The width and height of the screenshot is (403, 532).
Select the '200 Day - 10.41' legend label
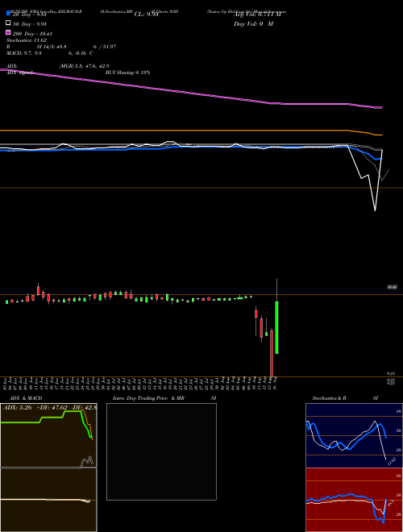32,34
